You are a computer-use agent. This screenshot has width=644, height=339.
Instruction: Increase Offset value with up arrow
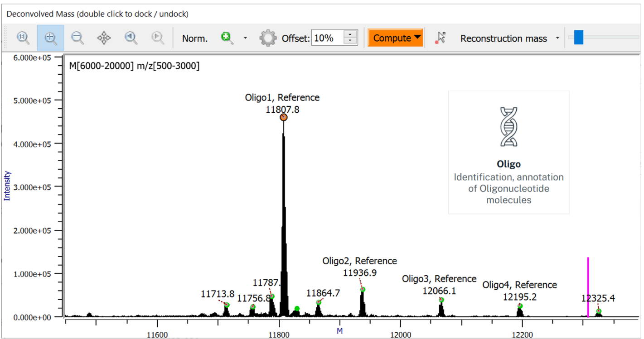[x=351, y=34]
